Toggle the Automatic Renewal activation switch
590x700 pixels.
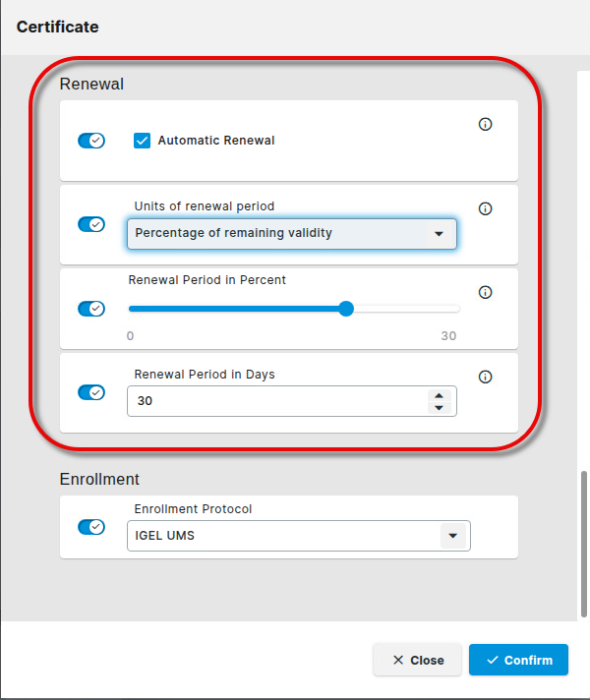(91, 141)
